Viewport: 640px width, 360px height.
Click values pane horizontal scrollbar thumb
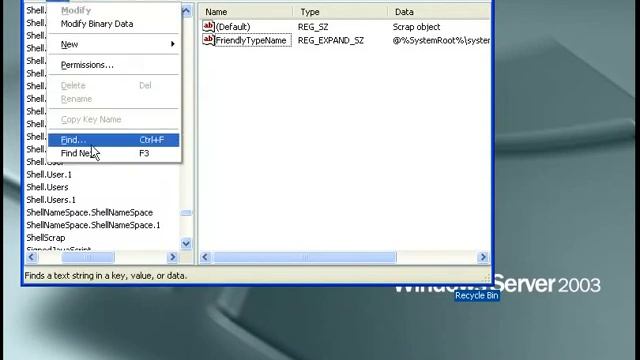[305, 257]
